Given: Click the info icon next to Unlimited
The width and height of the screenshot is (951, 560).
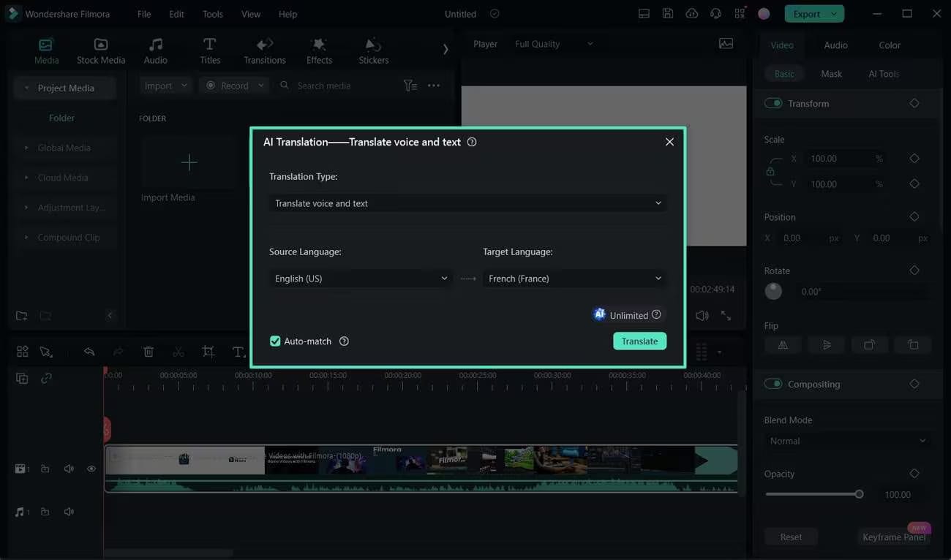Looking at the screenshot, I should (x=656, y=314).
